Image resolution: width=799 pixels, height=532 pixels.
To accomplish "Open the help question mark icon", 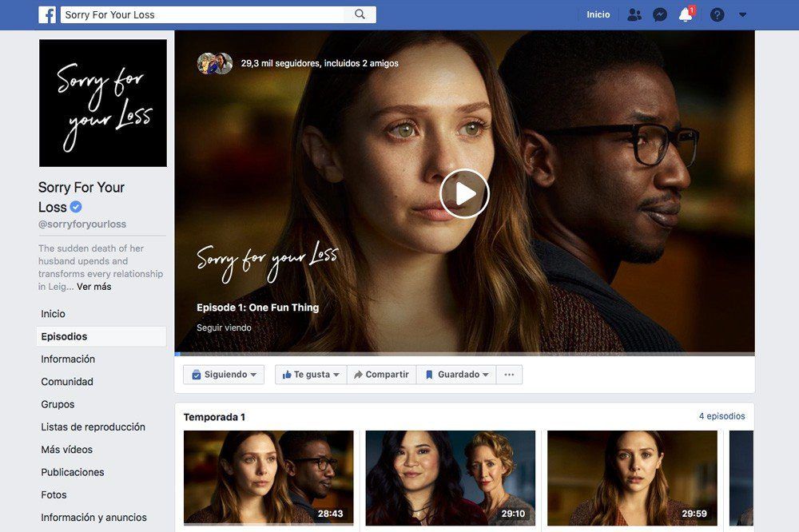I will click(717, 14).
